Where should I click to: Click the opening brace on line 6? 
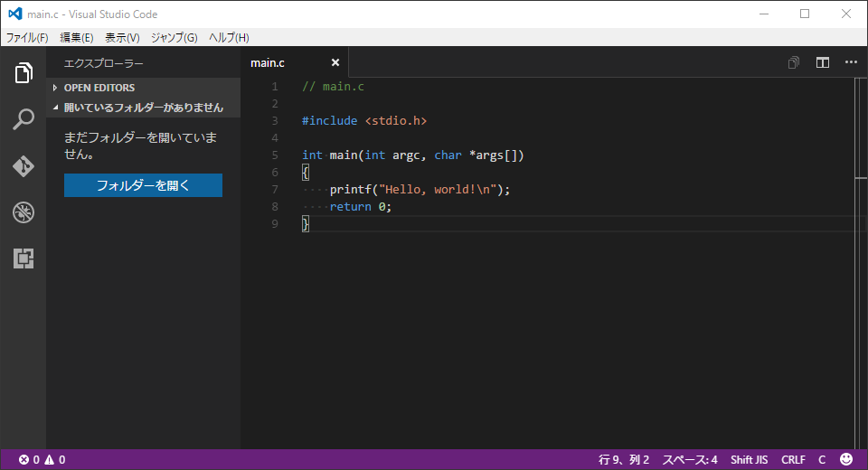click(x=306, y=172)
